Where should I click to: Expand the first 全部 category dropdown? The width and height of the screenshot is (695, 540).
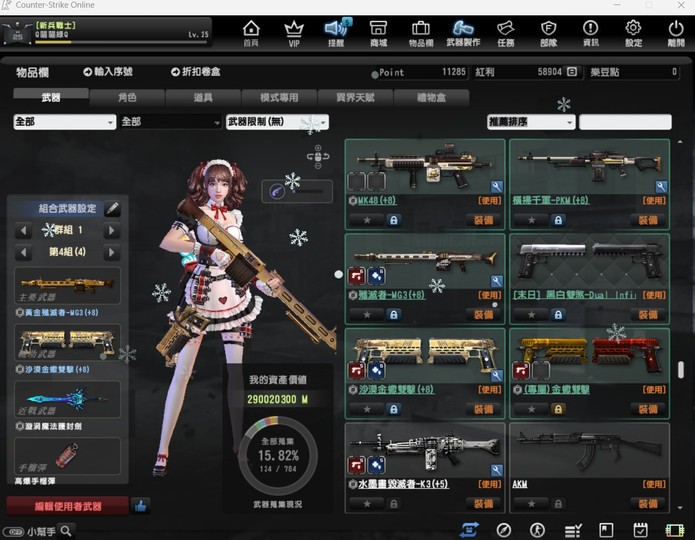click(65, 122)
